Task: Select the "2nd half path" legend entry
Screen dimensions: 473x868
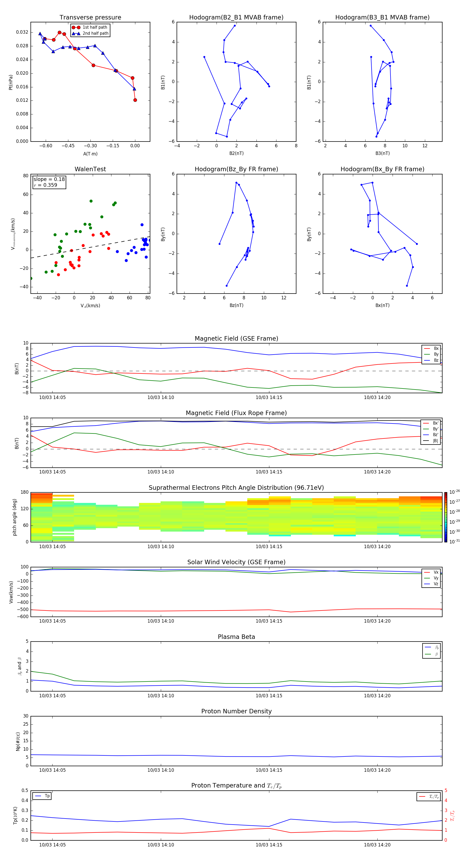Action: coord(90,33)
